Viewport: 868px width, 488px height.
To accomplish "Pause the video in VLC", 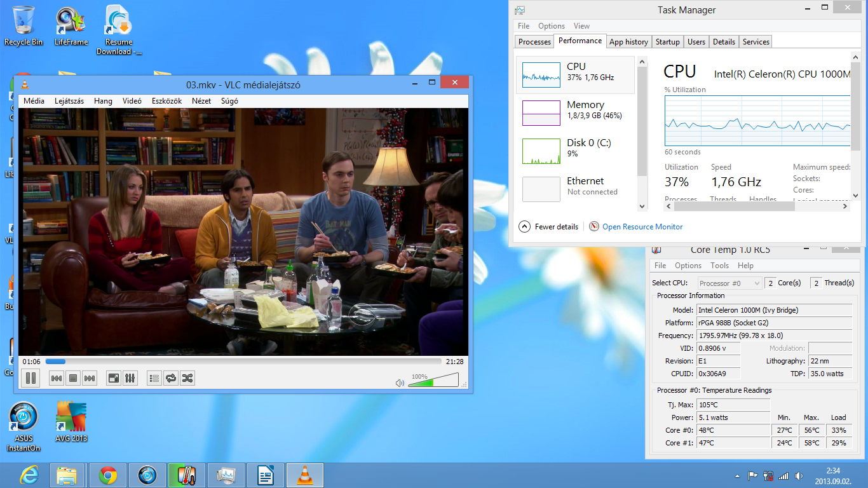I will pos(30,378).
